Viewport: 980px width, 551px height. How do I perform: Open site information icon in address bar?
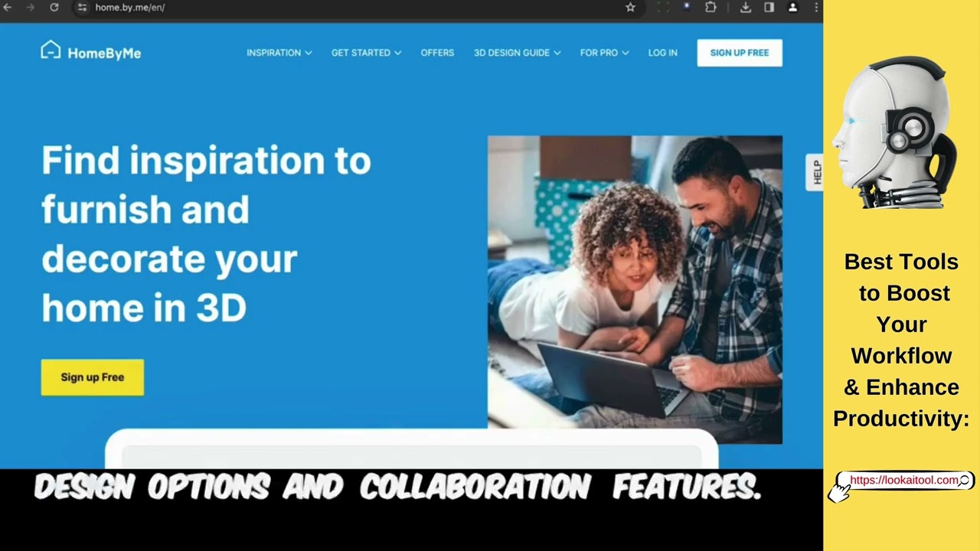(x=82, y=7)
